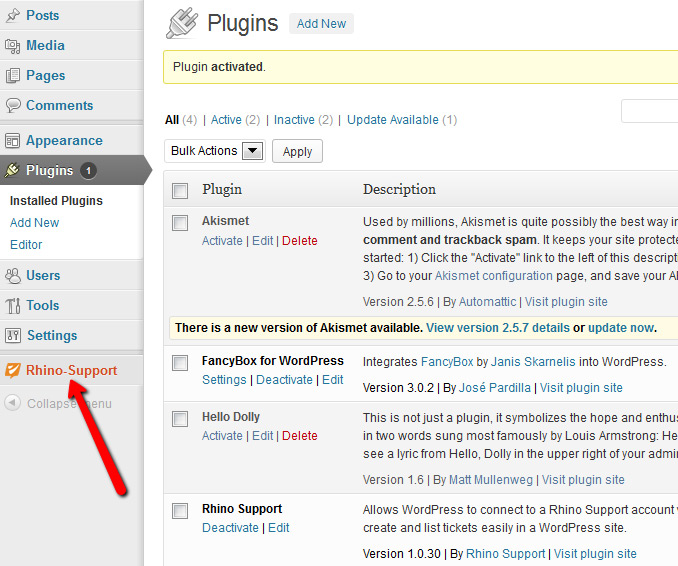
Task: Click Janis Skarnelis link
Action: (x=533, y=361)
